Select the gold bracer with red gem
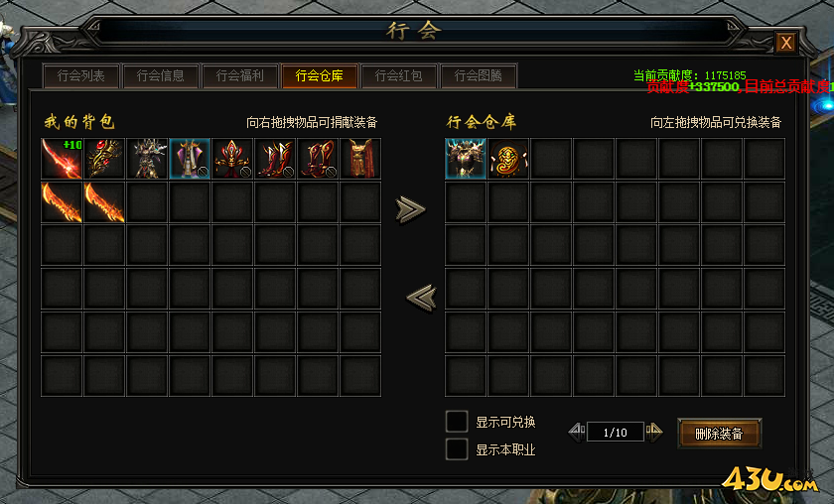Screen dimensions: 834x504 [104, 159]
